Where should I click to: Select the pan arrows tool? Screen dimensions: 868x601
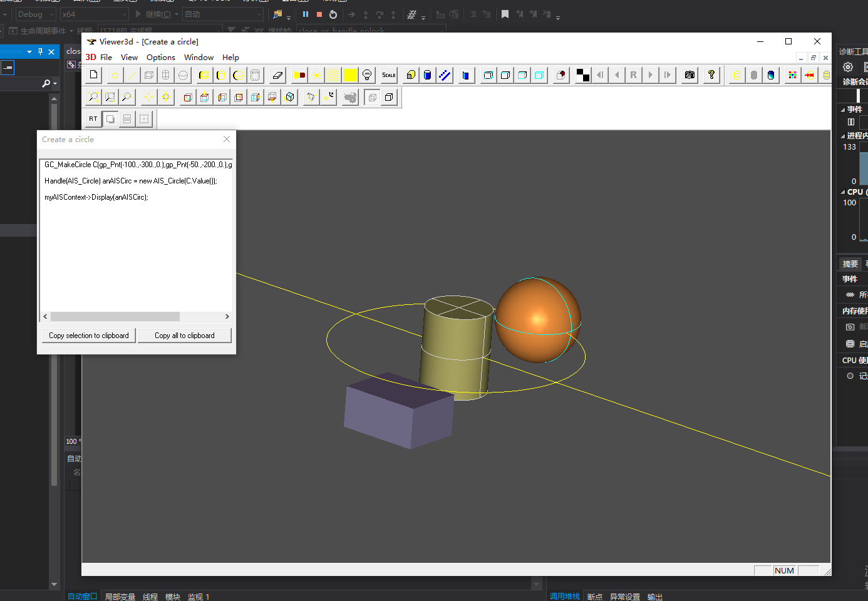point(148,97)
